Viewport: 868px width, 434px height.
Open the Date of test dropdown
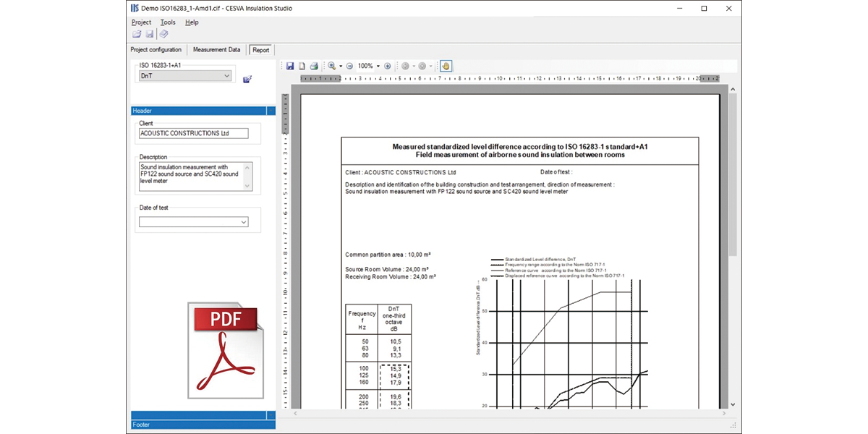(243, 223)
